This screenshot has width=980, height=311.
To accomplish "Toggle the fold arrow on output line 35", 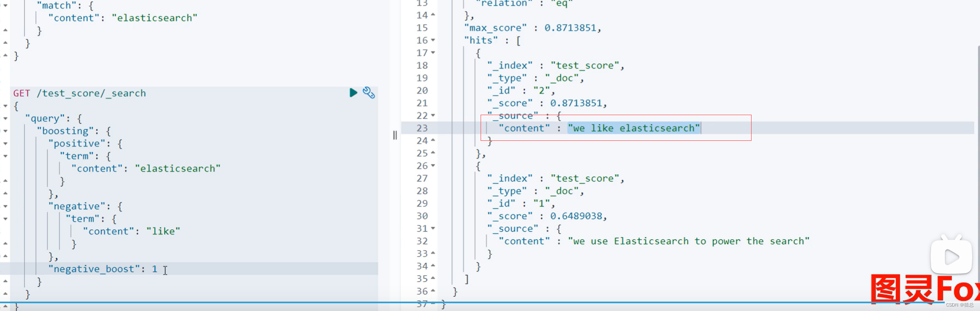I will (x=433, y=279).
